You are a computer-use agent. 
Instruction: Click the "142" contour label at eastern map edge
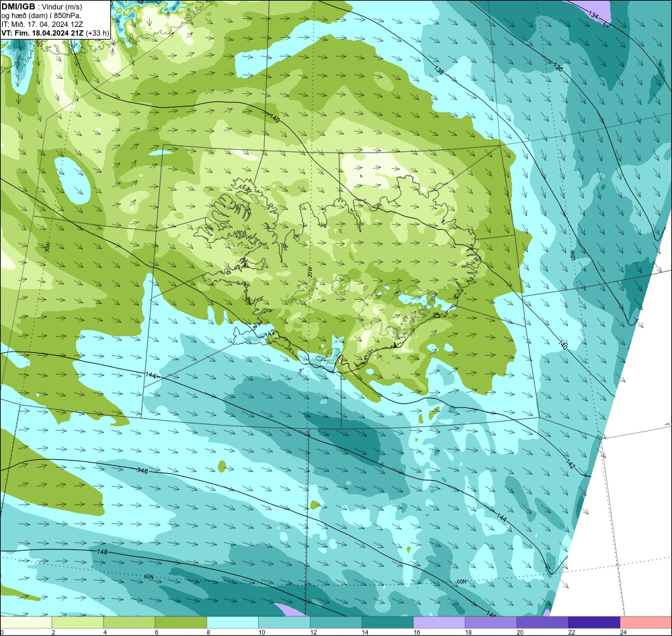tap(570, 465)
